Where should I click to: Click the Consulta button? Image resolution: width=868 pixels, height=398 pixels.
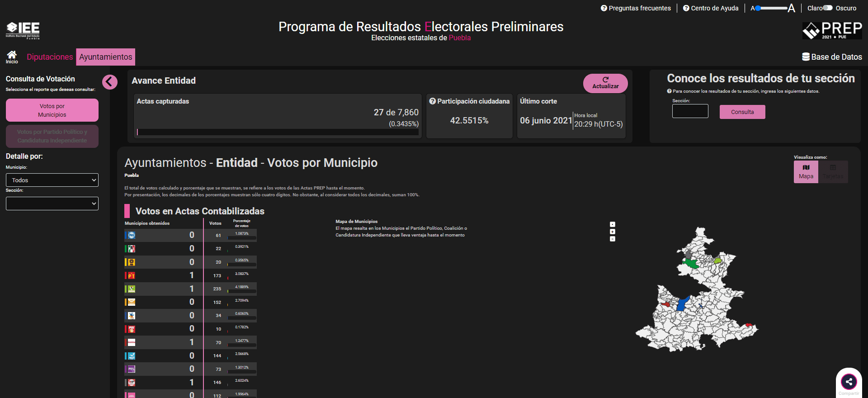pos(742,112)
